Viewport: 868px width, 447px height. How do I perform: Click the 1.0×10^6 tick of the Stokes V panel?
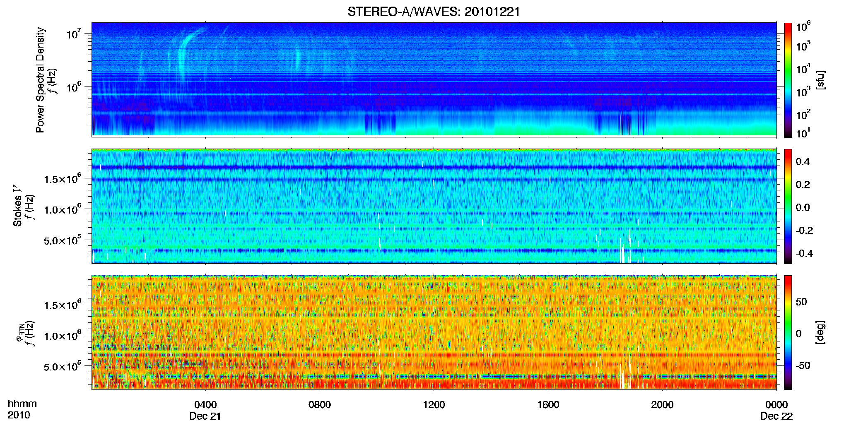pos(62,209)
